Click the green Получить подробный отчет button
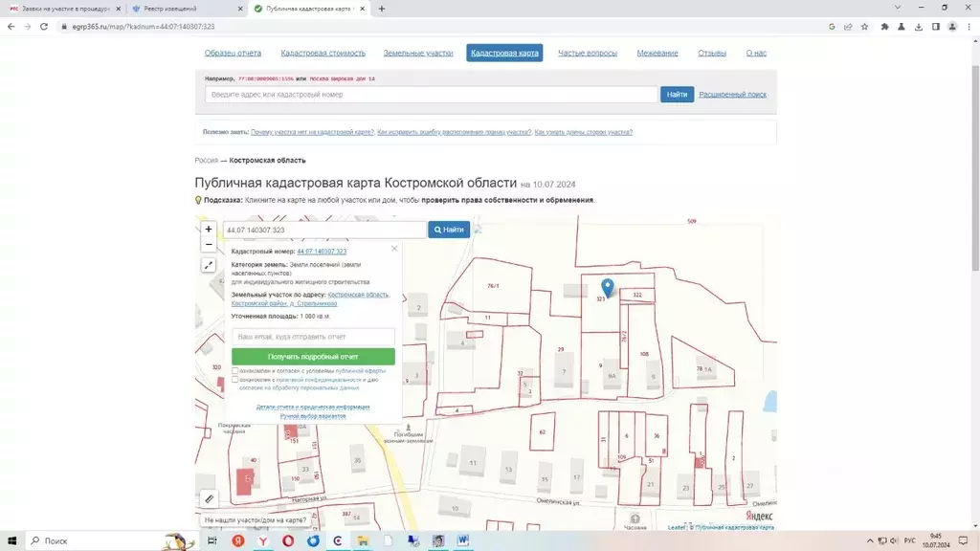This screenshot has height=551, width=980. [x=313, y=357]
